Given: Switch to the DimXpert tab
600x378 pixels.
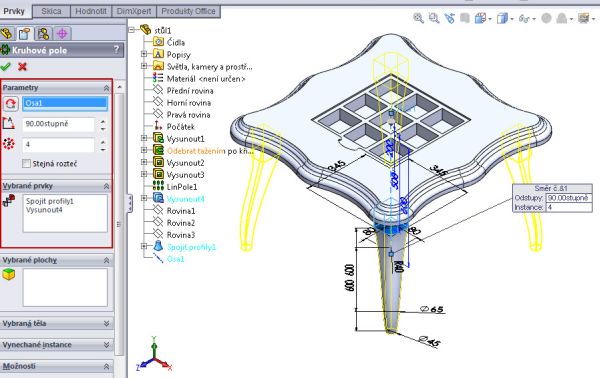Looking at the screenshot, I should coord(134,11).
